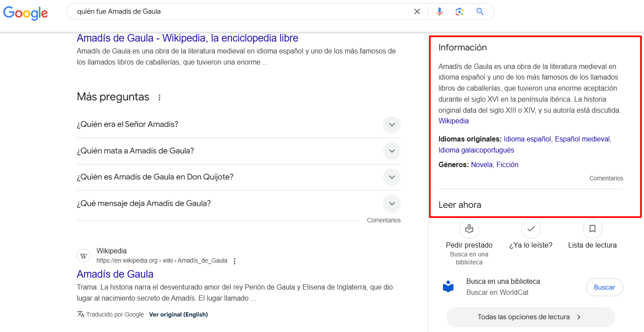
Task: Click the magnifying glass search icon
Action: click(x=480, y=11)
